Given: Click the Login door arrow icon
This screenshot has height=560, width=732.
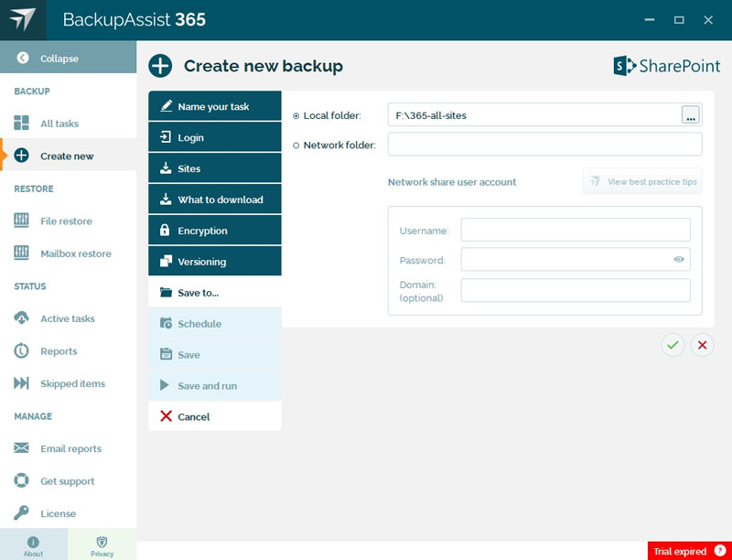Looking at the screenshot, I should (166, 136).
